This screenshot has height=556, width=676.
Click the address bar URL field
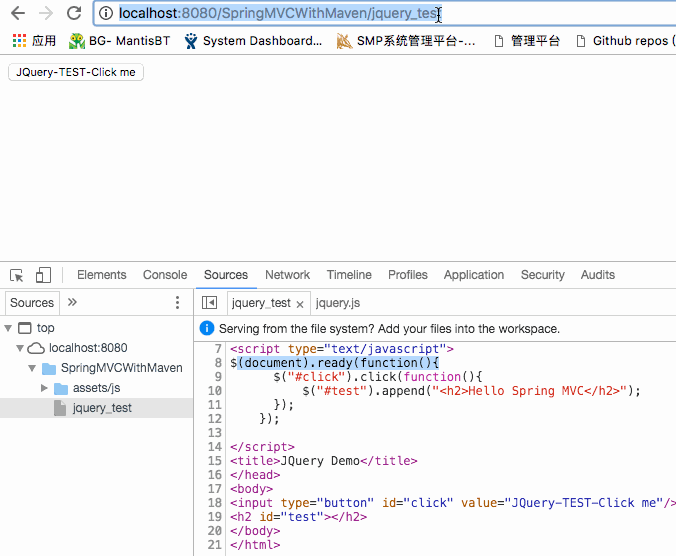384,13
